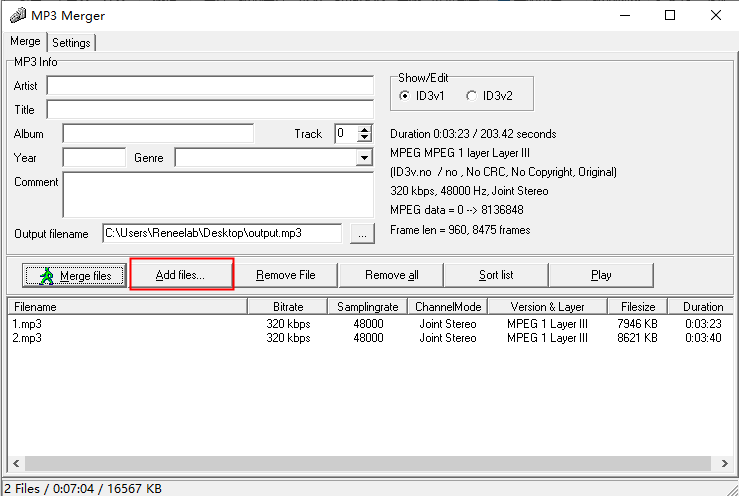This screenshot has width=739, height=496.
Task: Click the Output filename path field
Action: tap(222, 233)
